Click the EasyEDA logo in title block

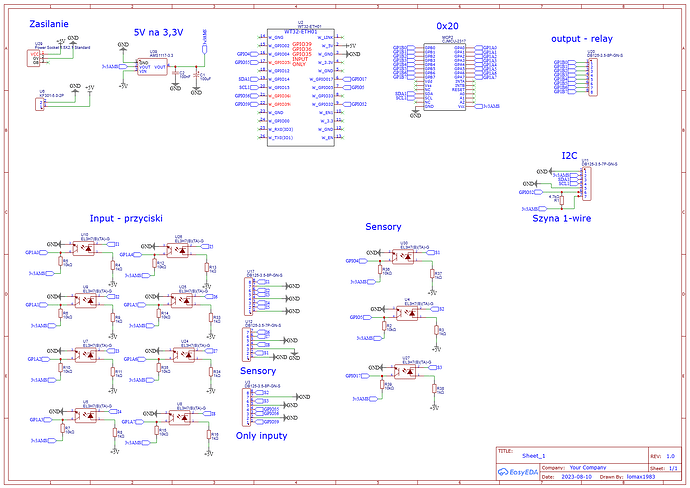518,472
